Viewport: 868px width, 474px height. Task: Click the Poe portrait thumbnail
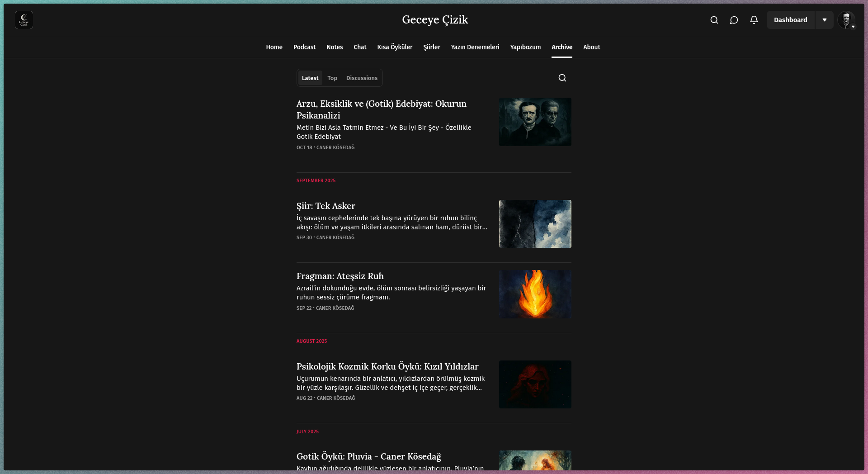click(535, 122)
